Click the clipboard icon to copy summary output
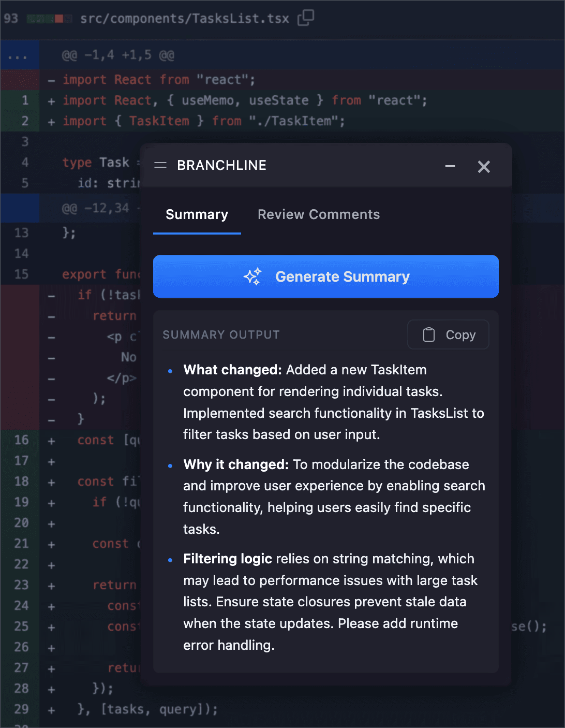 428,334
